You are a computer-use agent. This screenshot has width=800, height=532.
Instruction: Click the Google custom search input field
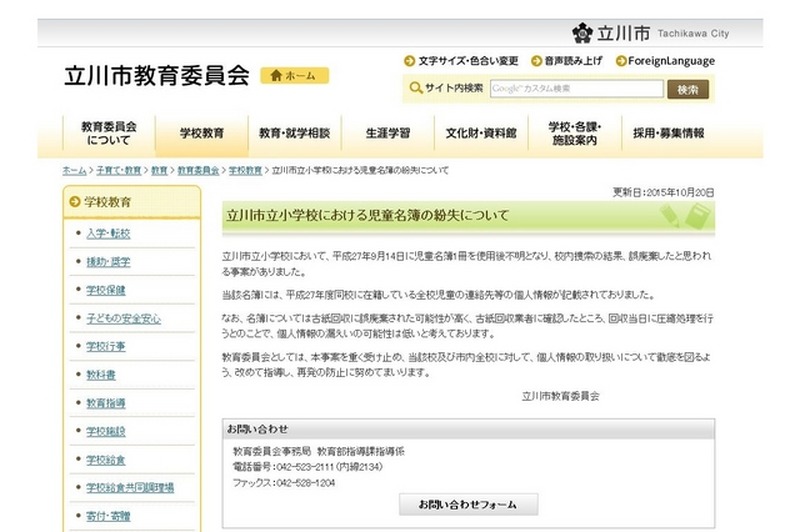pos(576,89)
